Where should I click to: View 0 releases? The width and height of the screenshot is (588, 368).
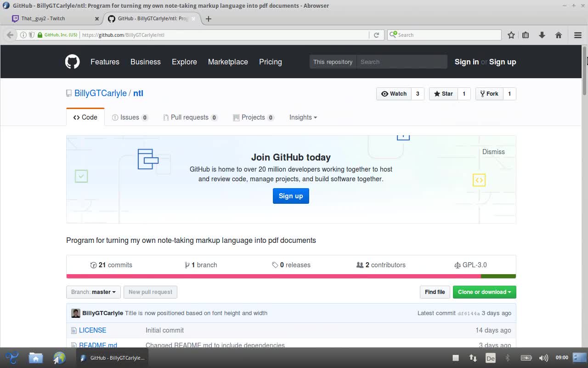coord(291,265)
